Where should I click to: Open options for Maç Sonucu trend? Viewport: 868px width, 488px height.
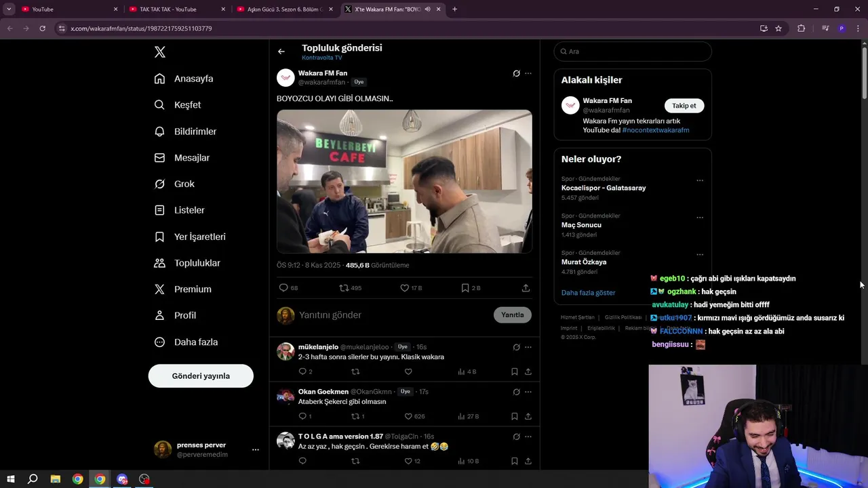tap(700, 218)
